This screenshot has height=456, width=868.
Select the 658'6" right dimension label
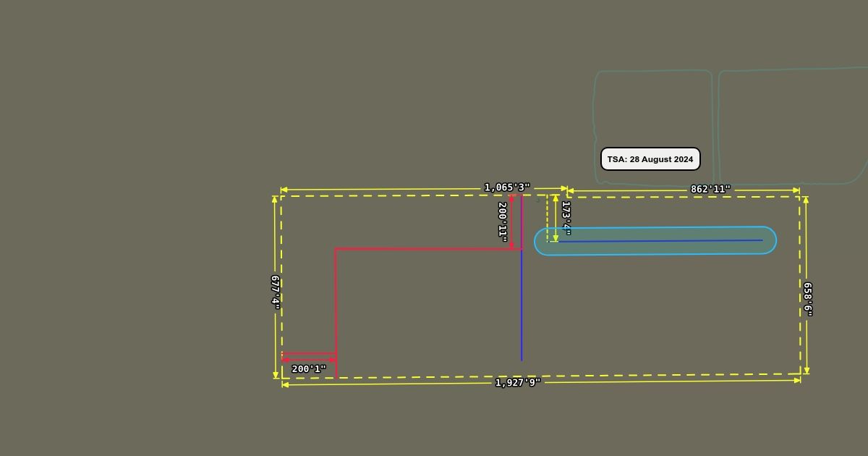coord(807,299)
